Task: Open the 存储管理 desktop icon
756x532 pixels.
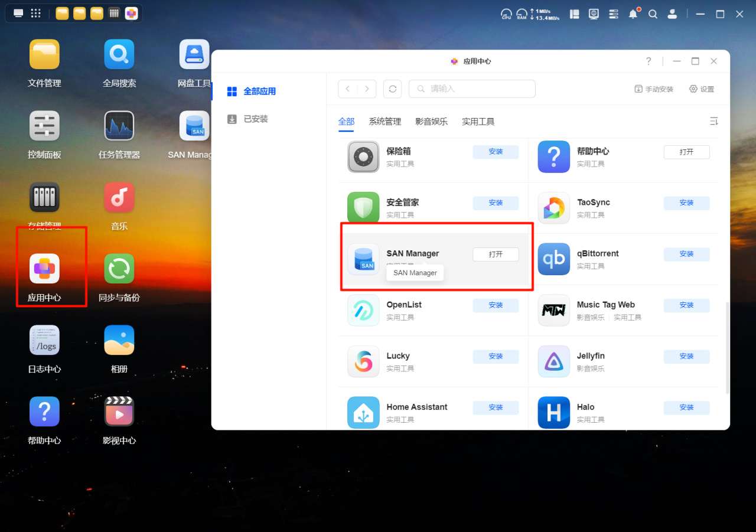Action: click(x=44, y=197)
